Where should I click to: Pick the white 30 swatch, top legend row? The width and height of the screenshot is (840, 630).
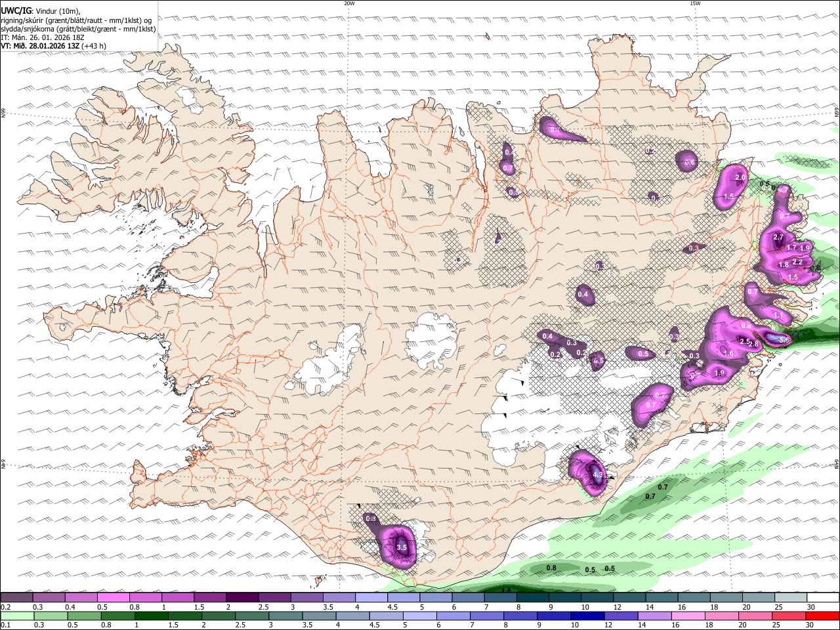point(823,598)
